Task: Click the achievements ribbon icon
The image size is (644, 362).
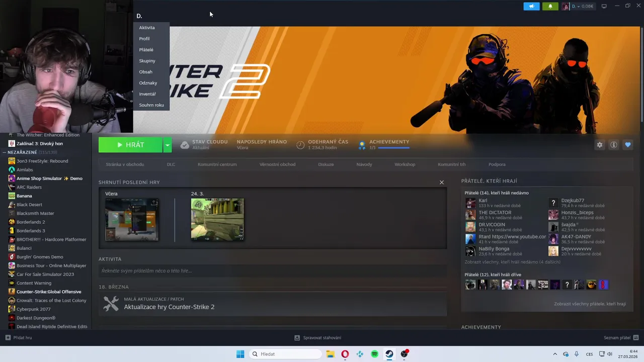Action: click(362, 145)
